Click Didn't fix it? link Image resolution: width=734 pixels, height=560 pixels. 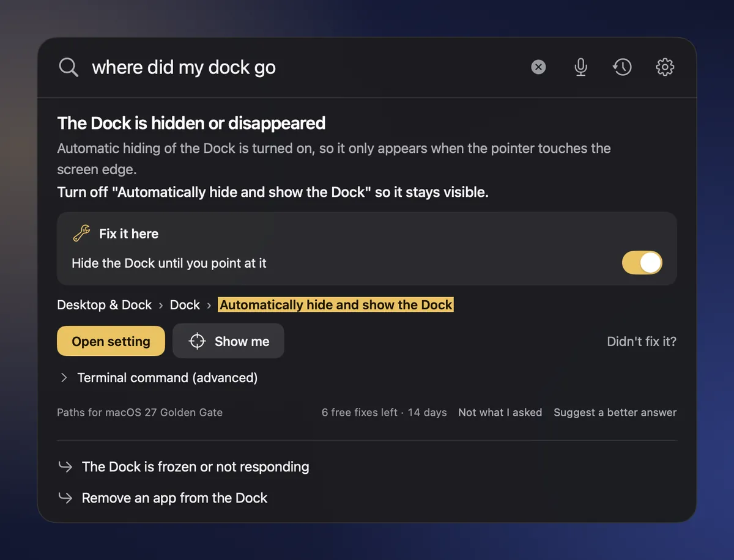(x=642, y=342)
